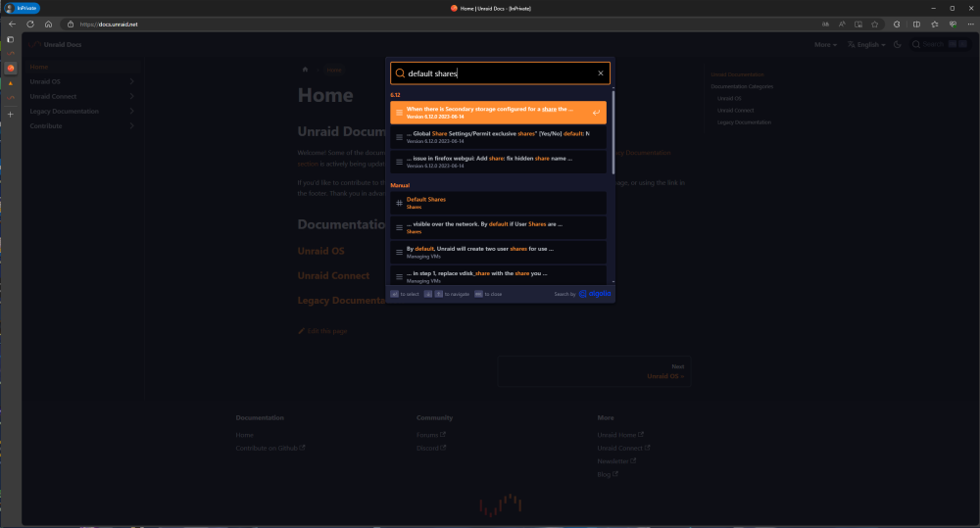This screenshot has height=528, width=980.
Task: Click the hash icon beside Default Shares
Action: [400, 203]
